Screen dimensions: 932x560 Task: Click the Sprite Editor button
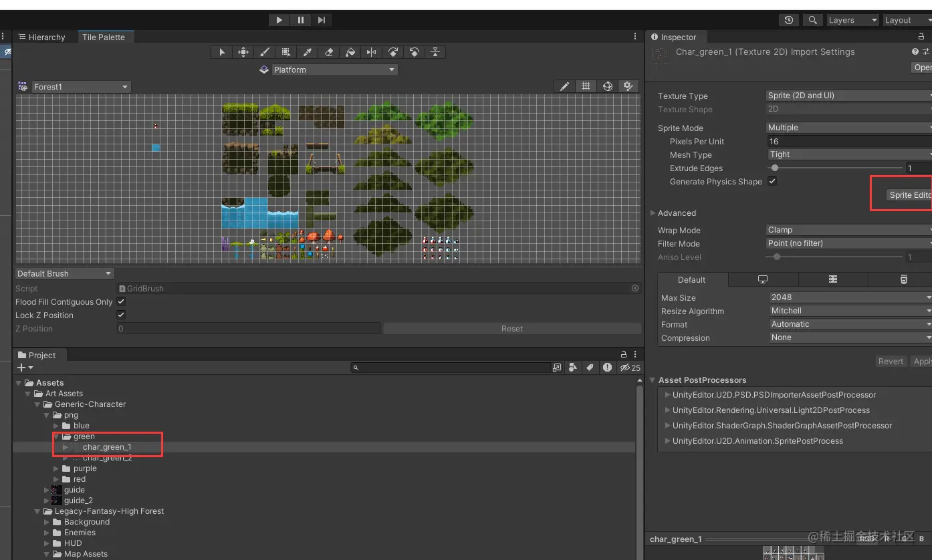pos(909,195)
